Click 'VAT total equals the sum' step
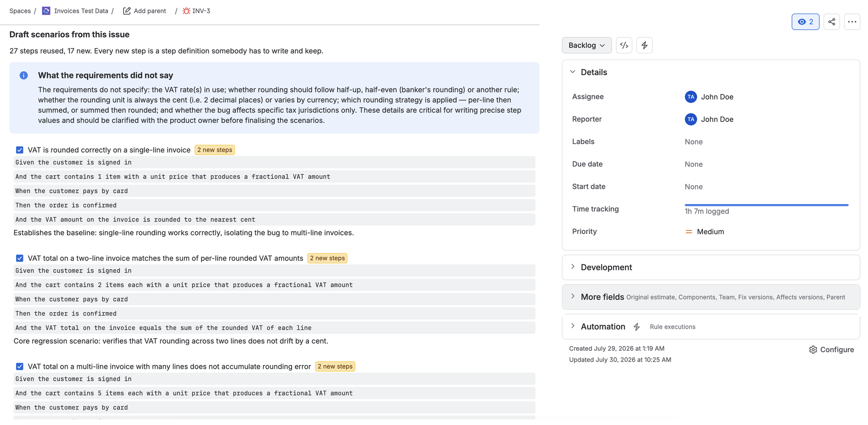The width and height of the screenshot is (868, 425). click(274, 328)
